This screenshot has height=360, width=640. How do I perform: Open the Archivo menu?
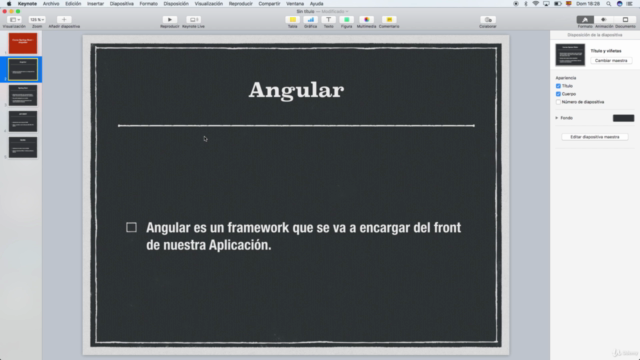pyautogui.click(x=51, y=4)
